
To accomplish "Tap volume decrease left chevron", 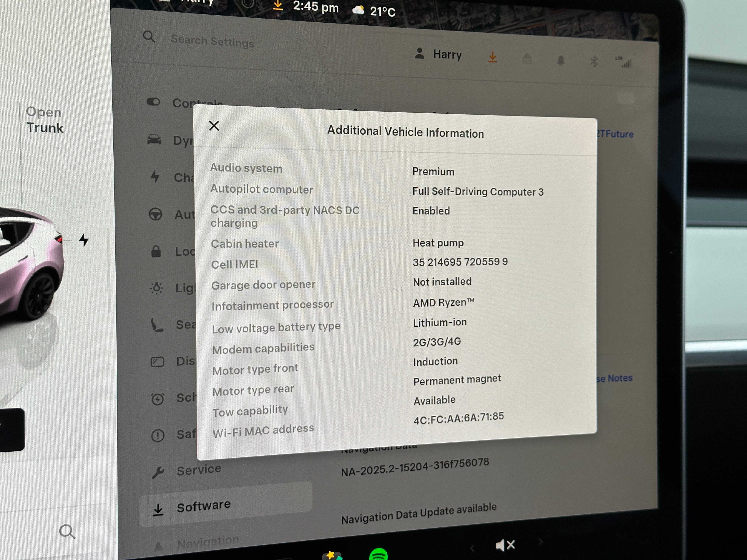I will coord(472,548).
